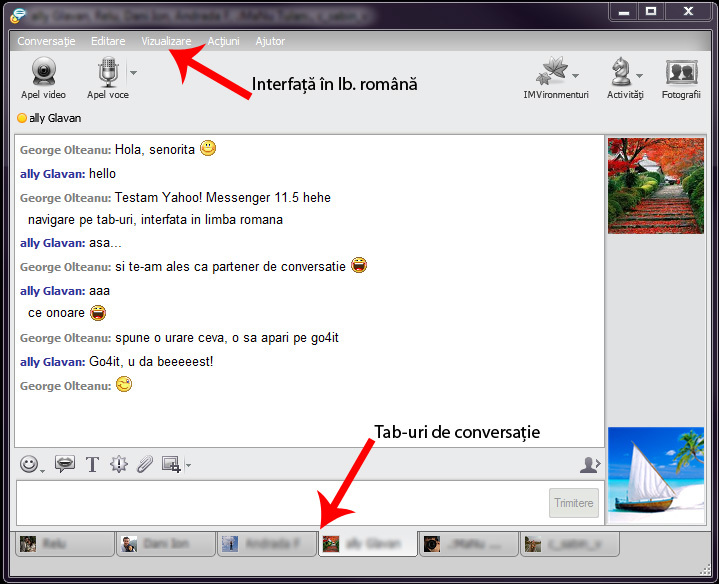Viewport: 719px width, 584px height.
Task: Open the Vizualizare menu
Action: (166, 41)
